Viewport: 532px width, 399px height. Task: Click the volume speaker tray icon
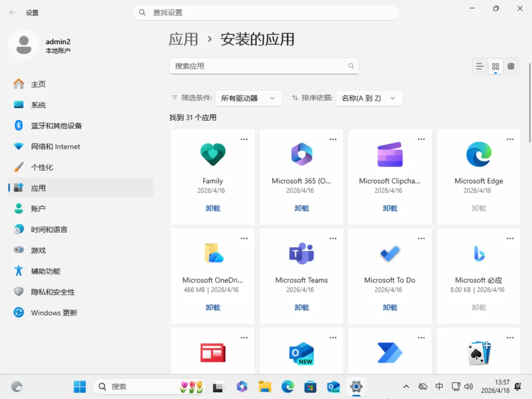click(468, 387)
